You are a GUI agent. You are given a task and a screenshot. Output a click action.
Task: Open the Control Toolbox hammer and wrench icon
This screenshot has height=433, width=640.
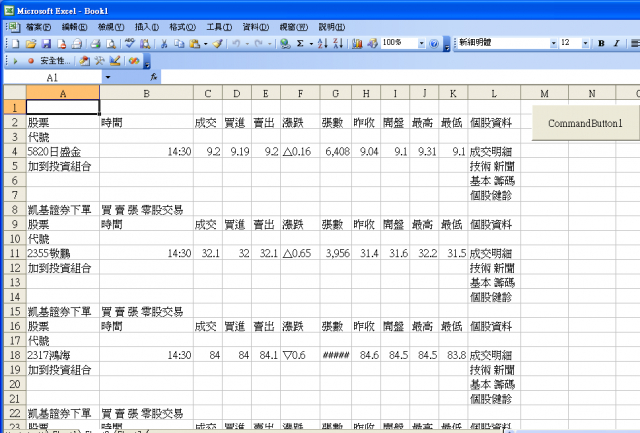pyautogui.click(x=100, y=61)
